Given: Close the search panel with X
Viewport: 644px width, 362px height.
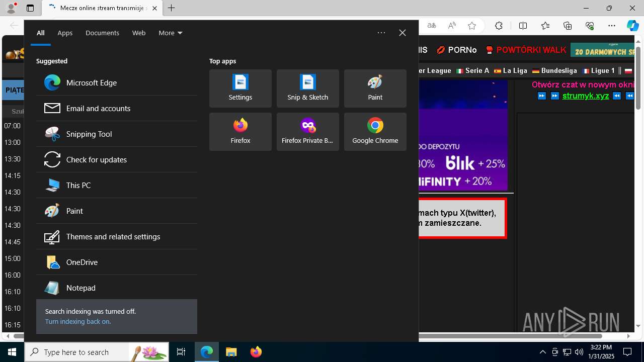Looking at the screenshot, I should [403, 33].
